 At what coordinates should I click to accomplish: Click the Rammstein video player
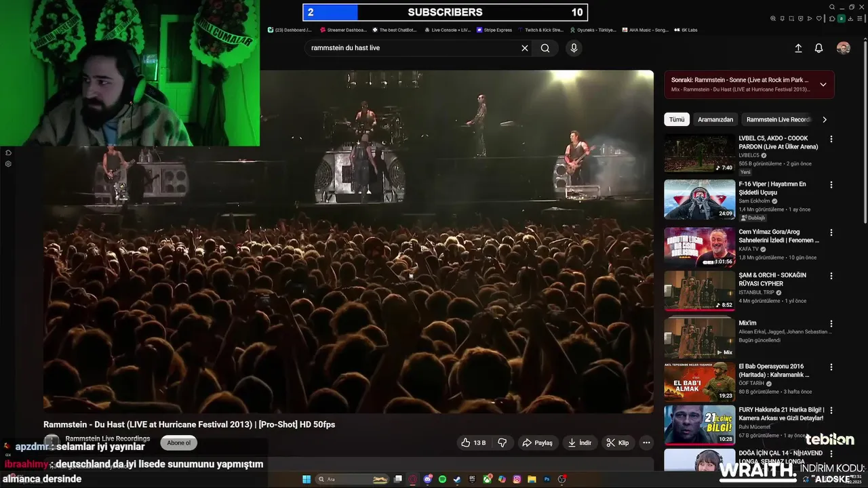349,241
